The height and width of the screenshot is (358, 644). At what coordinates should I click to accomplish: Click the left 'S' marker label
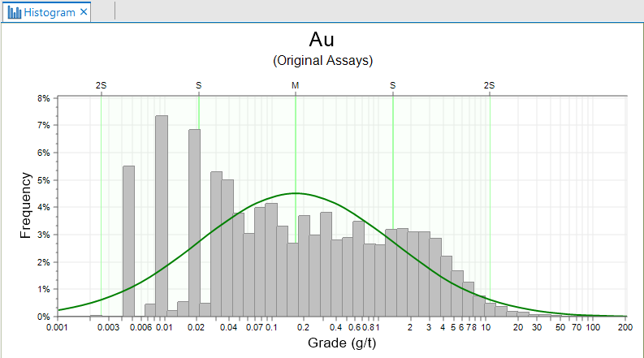199,85
